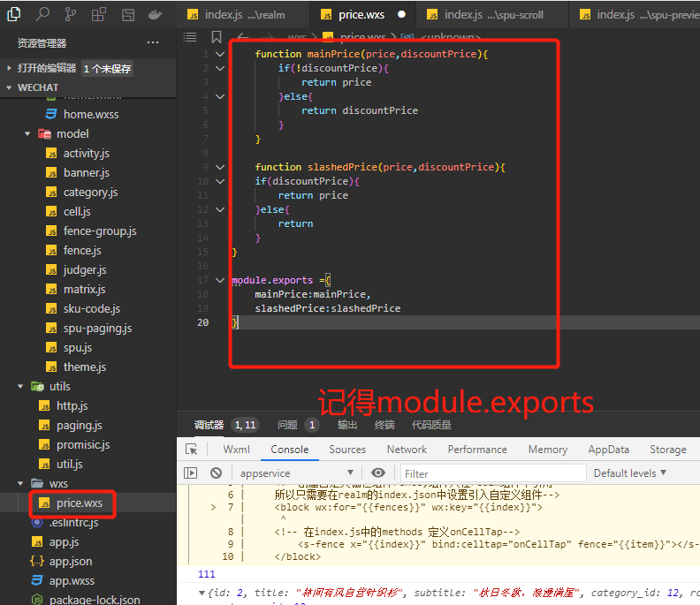
Task: Toggle the eye live expression icon
Action: [378, 473]
